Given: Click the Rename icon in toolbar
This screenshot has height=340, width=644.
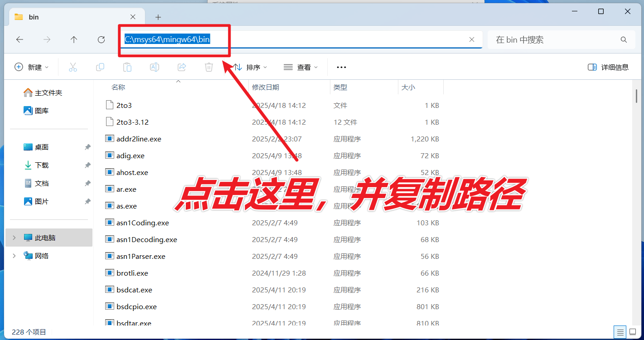Looking at the screenshot, I should click(155, 67).
